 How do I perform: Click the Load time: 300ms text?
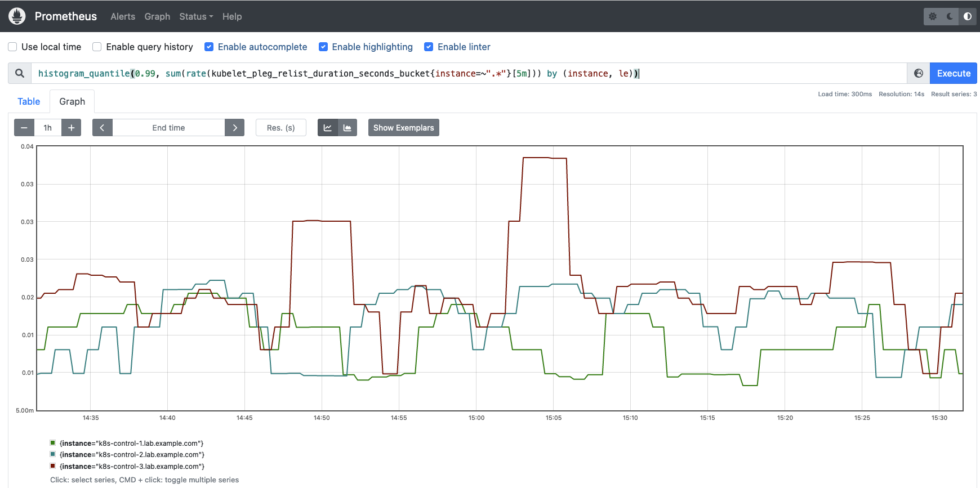845,94
